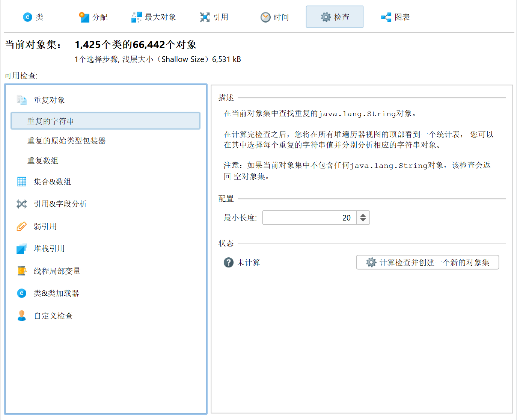This screenshot has height=420, width=517.
Task: Click the 集合&数组 grid icon
Action: click(x=21, y=182)
